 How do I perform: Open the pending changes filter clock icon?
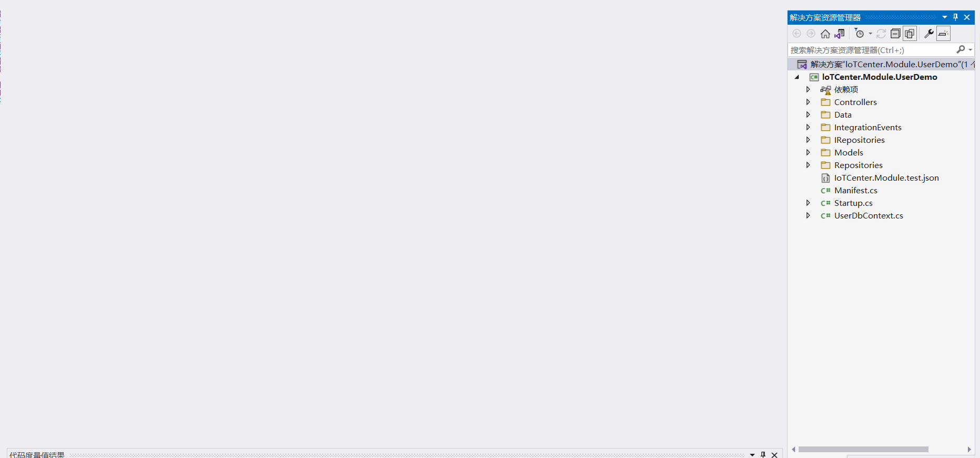859,34
